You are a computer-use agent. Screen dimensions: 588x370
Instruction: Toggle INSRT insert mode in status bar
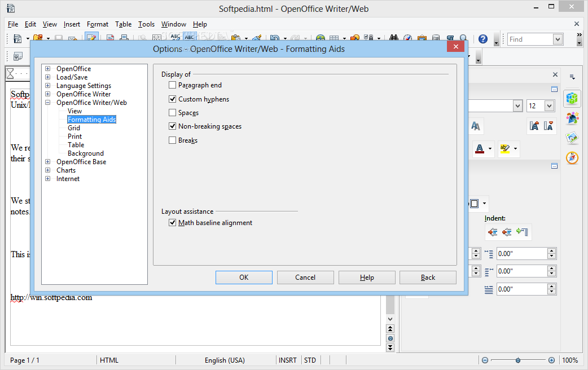(x=288, y=360)
